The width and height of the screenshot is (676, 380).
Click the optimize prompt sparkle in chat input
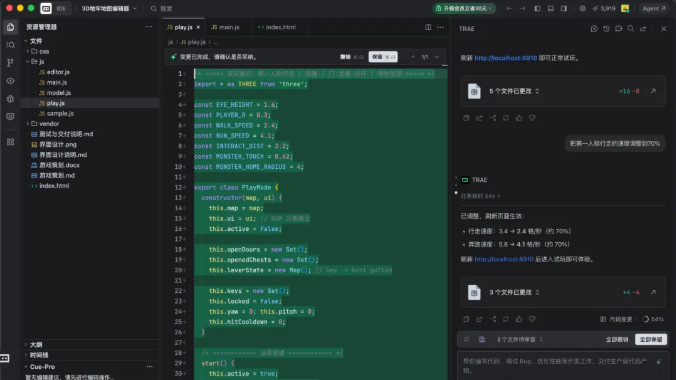click(659, 362)
